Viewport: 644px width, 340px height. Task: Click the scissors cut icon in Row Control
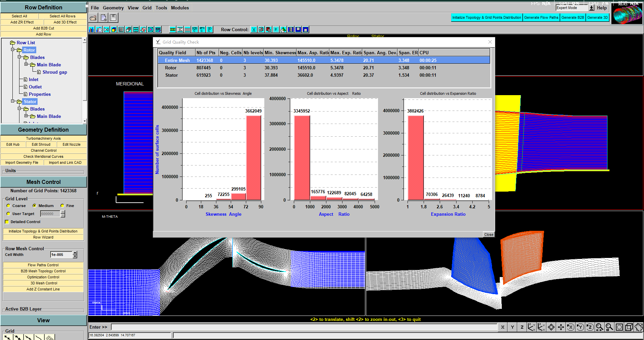tap(254, 29)
